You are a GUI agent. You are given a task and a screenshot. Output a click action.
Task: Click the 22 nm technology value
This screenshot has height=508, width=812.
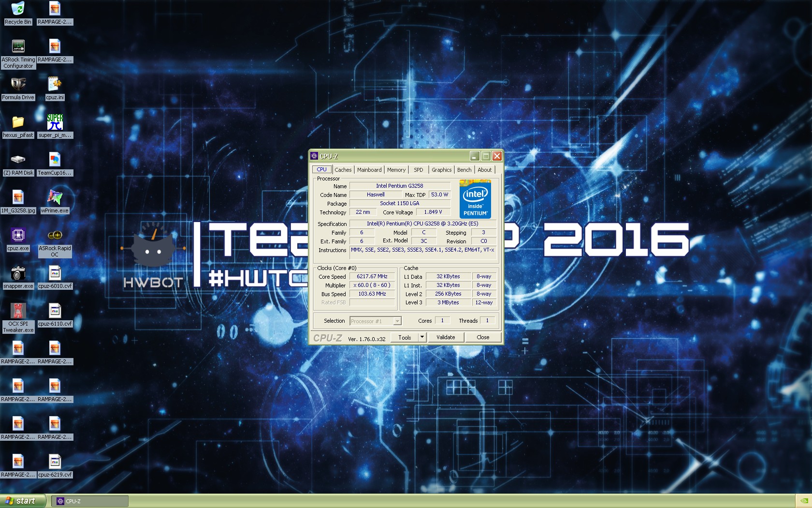click(363, 212)
